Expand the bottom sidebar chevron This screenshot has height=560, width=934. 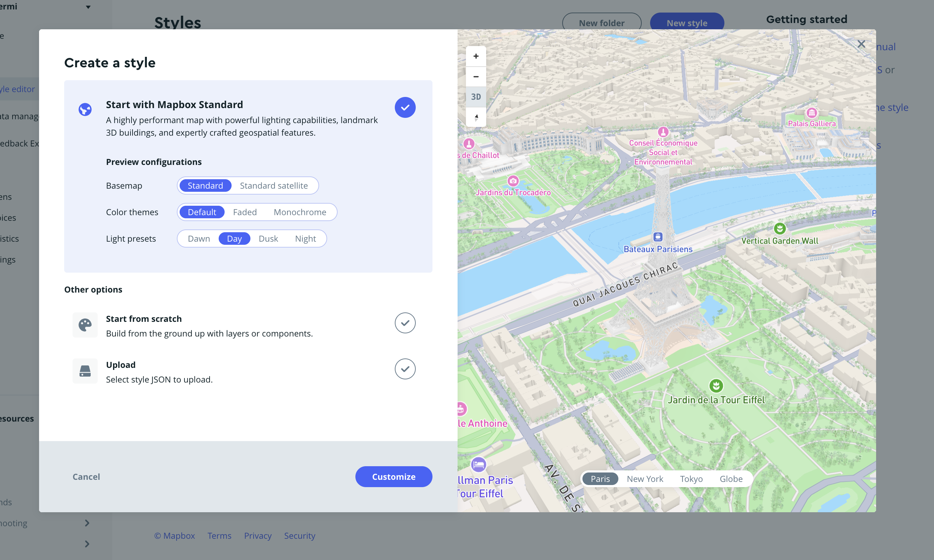[x=87, y=544]
